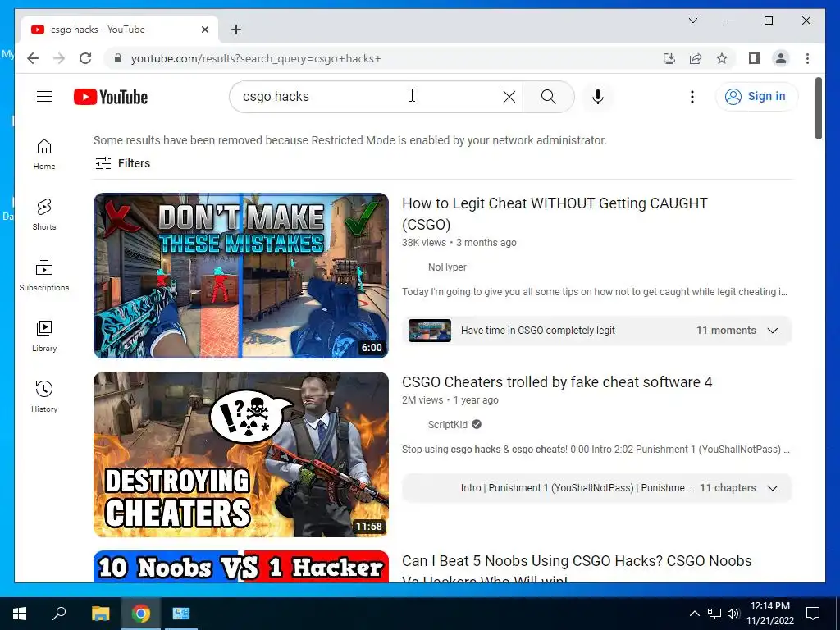840x630 pixels.
Task: Click the Restricted Mode notice text
Action: (349, 140)
